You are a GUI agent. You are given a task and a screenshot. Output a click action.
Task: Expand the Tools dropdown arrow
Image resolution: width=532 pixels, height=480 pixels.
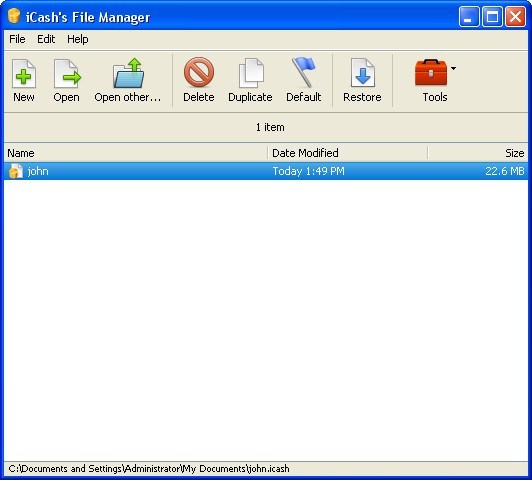click(x=453, y=69)
